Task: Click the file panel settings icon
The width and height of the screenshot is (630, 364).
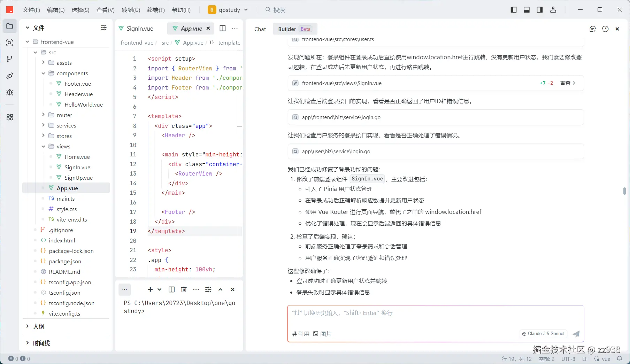Action: 104,28
